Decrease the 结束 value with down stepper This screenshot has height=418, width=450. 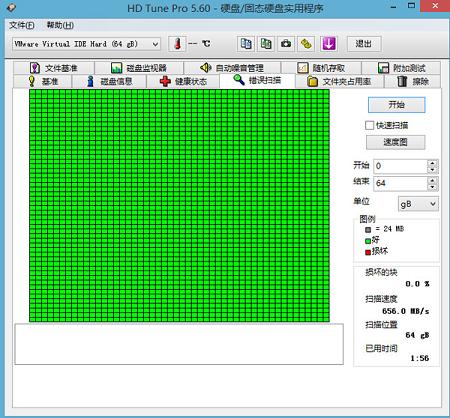point(433,187)
